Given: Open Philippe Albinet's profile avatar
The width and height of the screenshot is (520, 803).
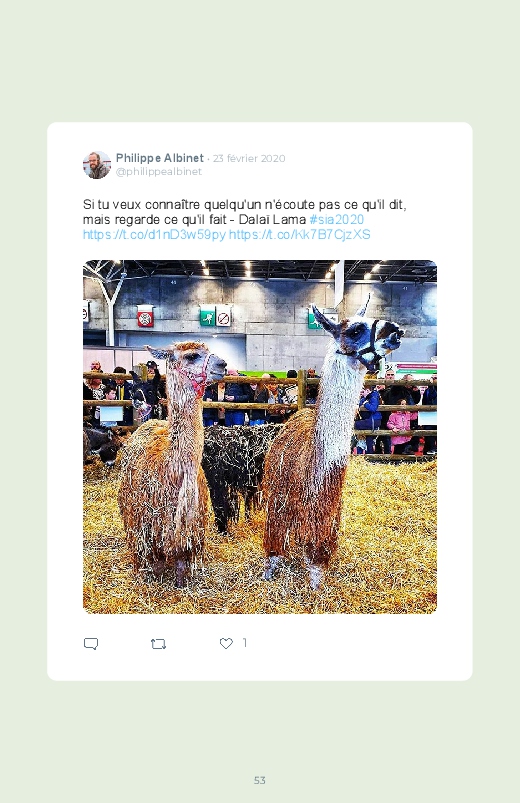Looking at the screenshot, I should (97, 165).
